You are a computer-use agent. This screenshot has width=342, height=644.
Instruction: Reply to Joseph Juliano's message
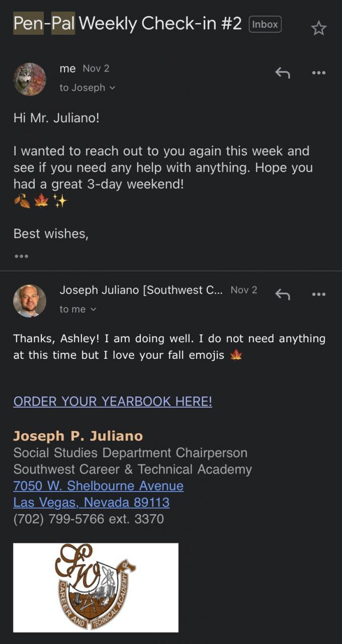coord(283,294)
